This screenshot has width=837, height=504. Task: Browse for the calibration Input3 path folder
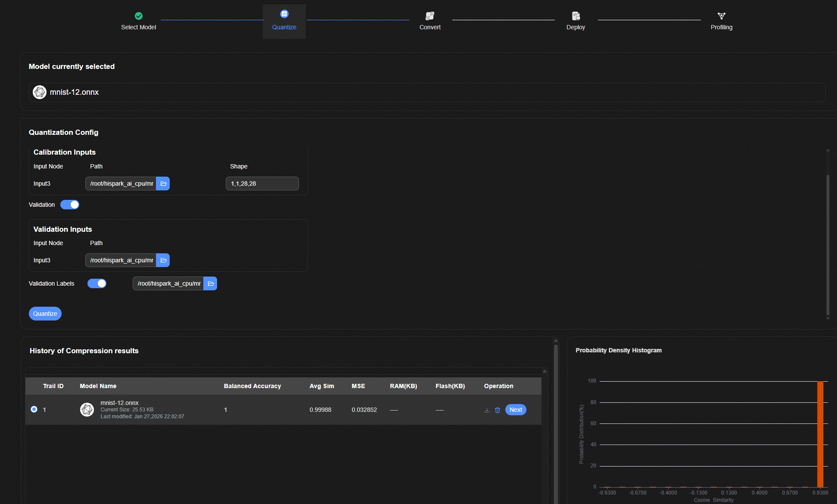[163, 184]
